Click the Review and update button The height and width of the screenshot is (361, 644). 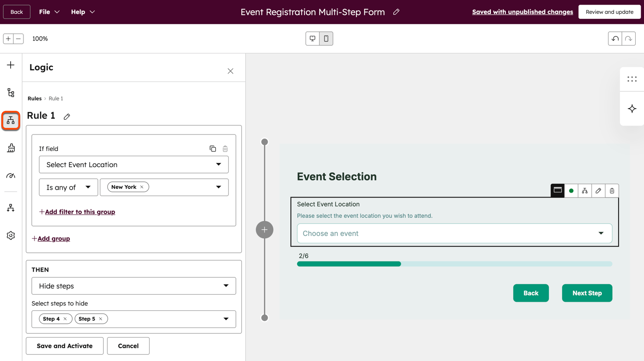(x=609, y=12)
